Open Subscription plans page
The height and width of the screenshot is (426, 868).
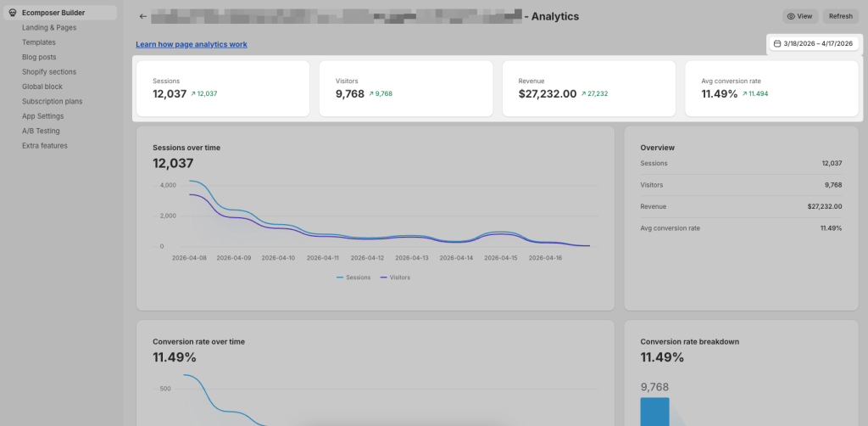[52, 101]
